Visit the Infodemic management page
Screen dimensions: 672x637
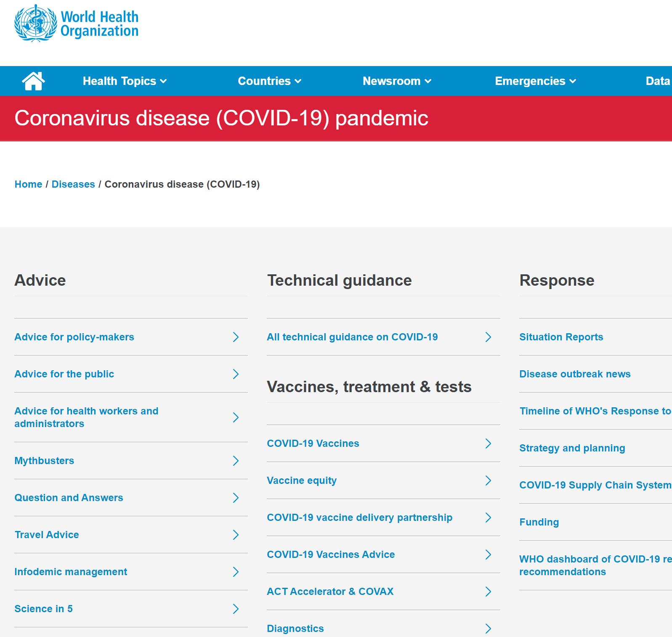pos(71,572)
